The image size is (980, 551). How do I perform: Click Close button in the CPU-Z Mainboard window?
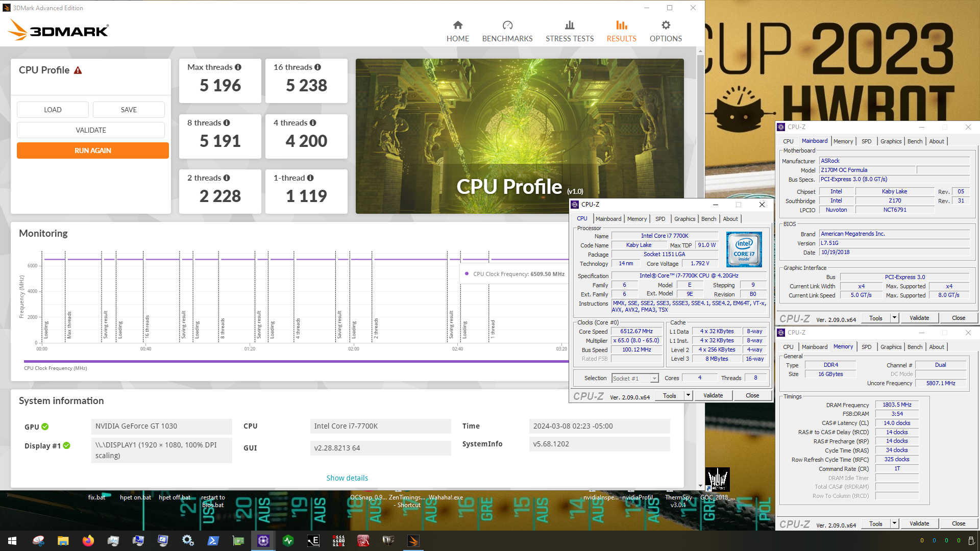coord(959,318)
